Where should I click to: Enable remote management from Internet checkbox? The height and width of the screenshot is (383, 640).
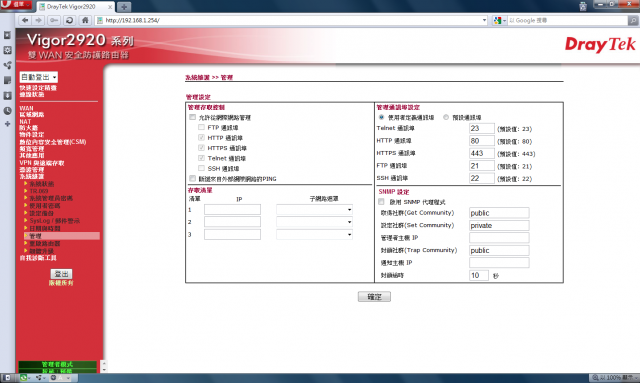point(192,117)
